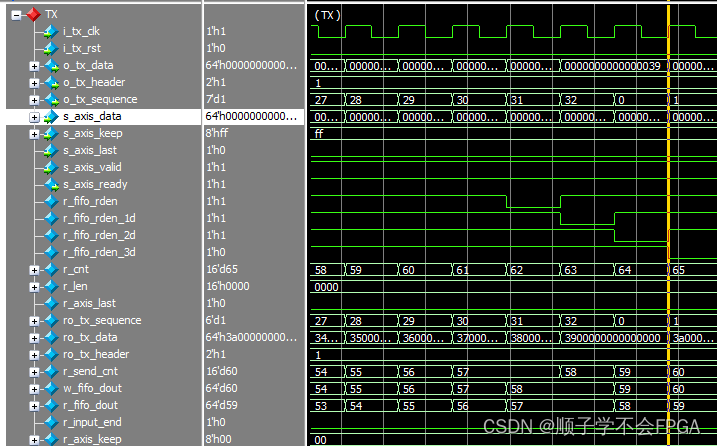Click the s_axis_last signal icon
Screen dimensions: 717x446
click(x=51, y=150)
